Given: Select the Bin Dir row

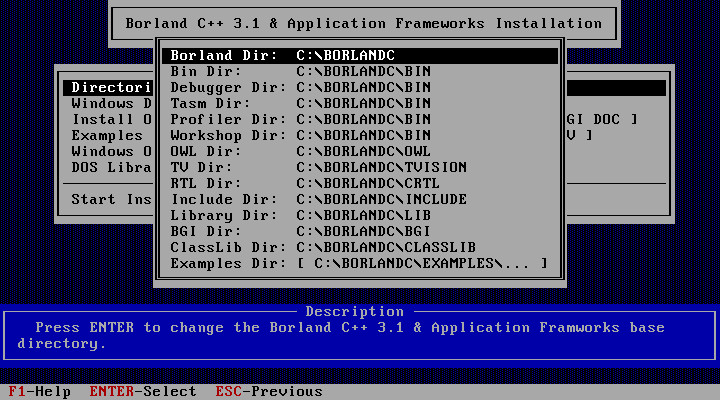Looking at the screenshot, I should [x=360, y=72].
